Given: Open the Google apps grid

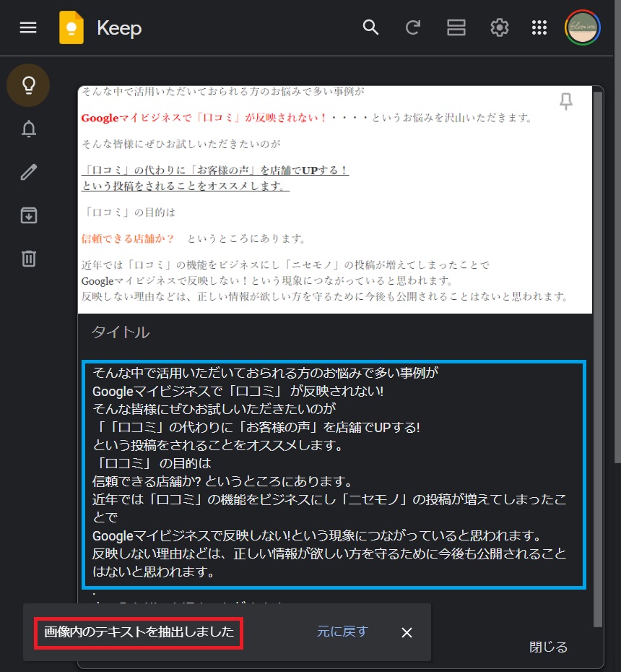Looking at the screenshot, I should pyautogui.click(x=539, y=27).
